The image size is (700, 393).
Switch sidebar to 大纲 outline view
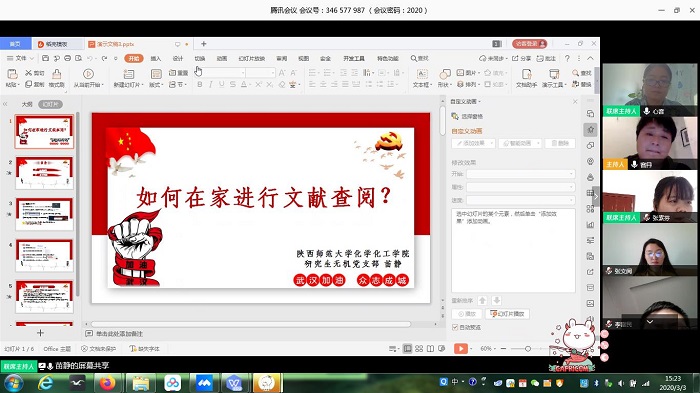pyautogui.click(x=27, y=104)
